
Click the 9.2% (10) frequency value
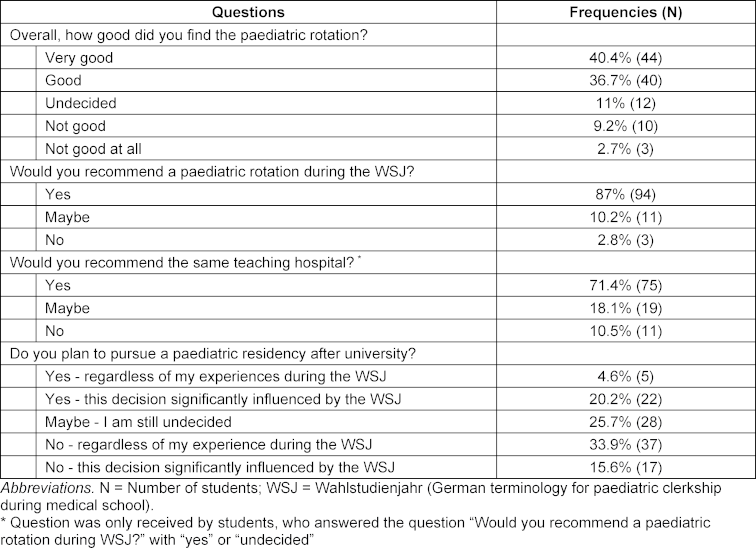(x=626, y=126)
